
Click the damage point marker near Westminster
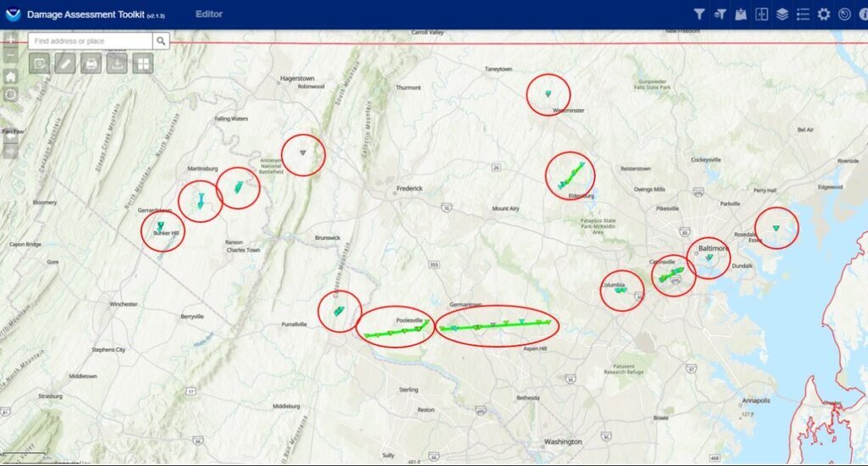click(548, 93)
